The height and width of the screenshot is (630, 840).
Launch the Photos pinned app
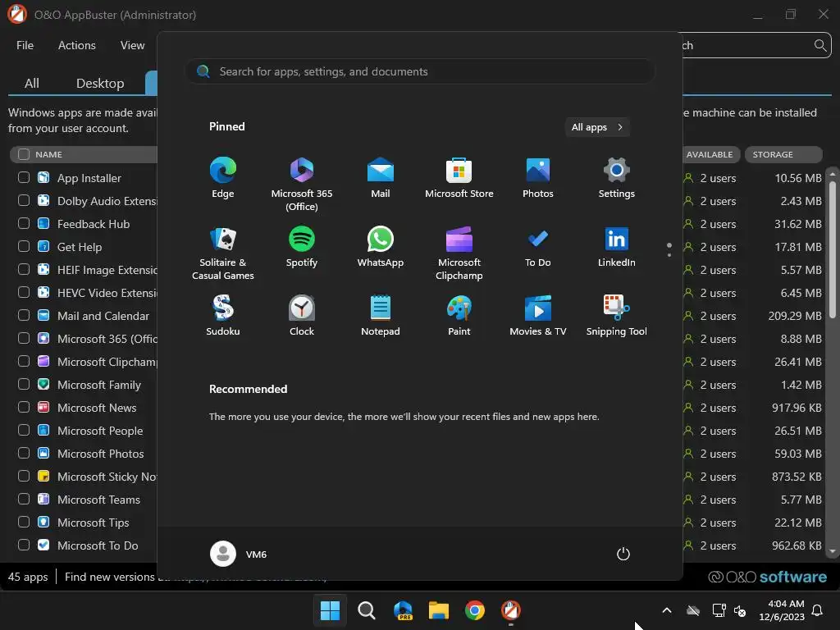pyautogui.click(x=538, y=178)
